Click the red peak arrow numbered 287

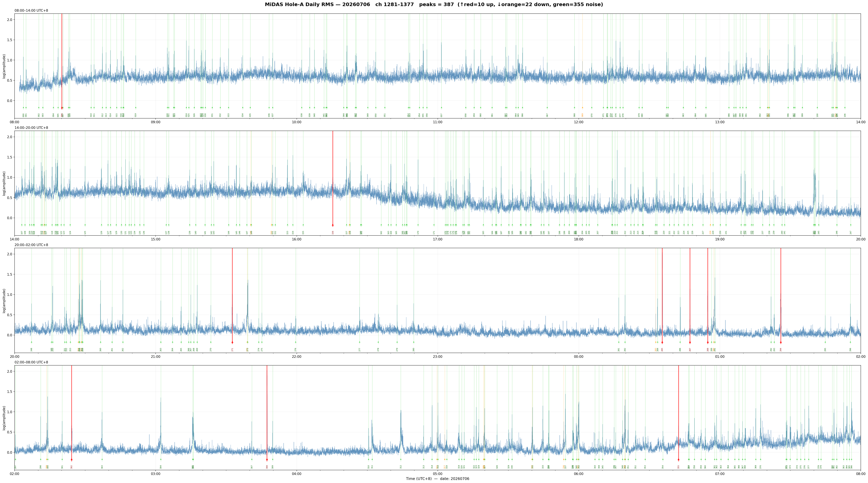tap(690, 342)
